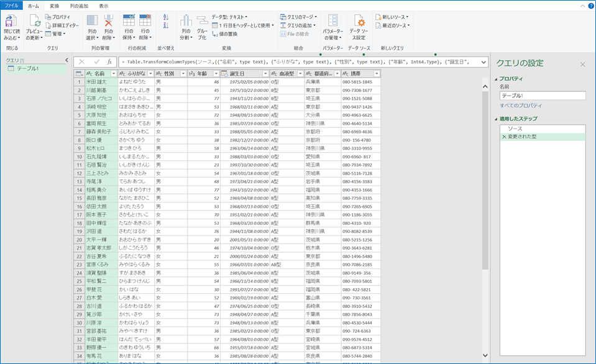Click the 行の削除 (Remove Rows) icon
Viewport: 596px width, 364px height.
(145, 21)
